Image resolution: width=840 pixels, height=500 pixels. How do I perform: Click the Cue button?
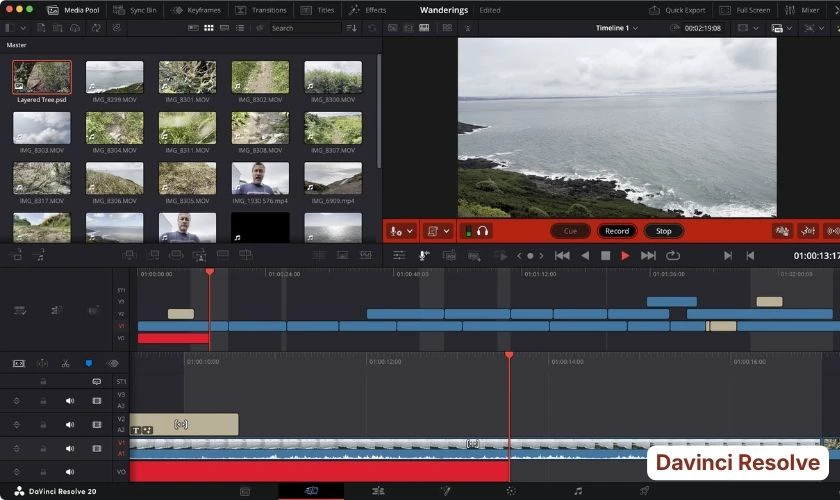[570, 231]
